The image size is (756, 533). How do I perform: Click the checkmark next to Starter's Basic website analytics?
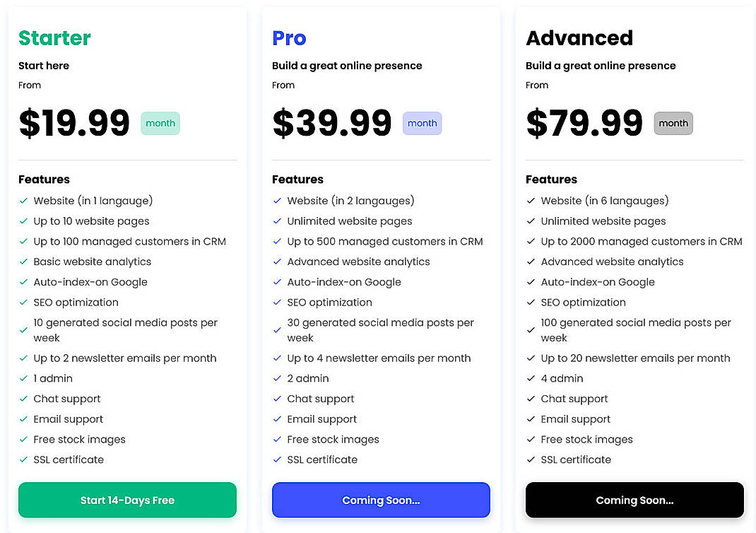[23, 262]
